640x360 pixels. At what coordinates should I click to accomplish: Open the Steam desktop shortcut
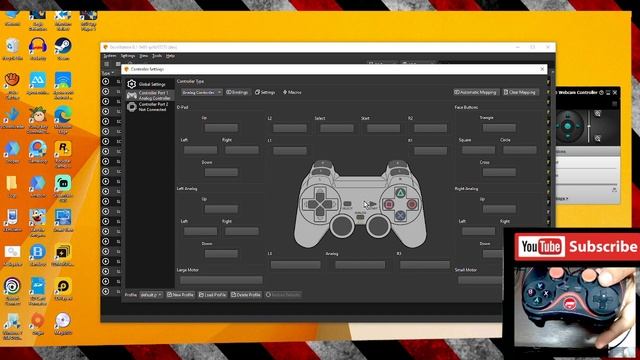coord(63,49)
